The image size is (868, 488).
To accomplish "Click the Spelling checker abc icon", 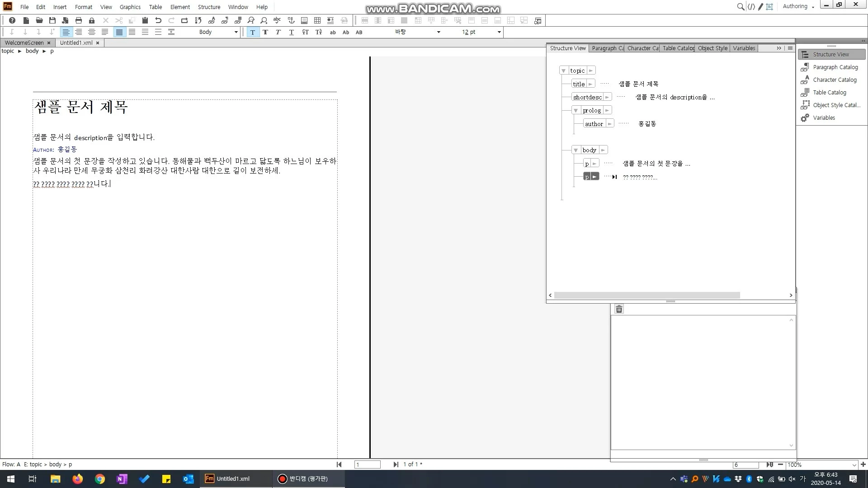I will tap(277, 20).
